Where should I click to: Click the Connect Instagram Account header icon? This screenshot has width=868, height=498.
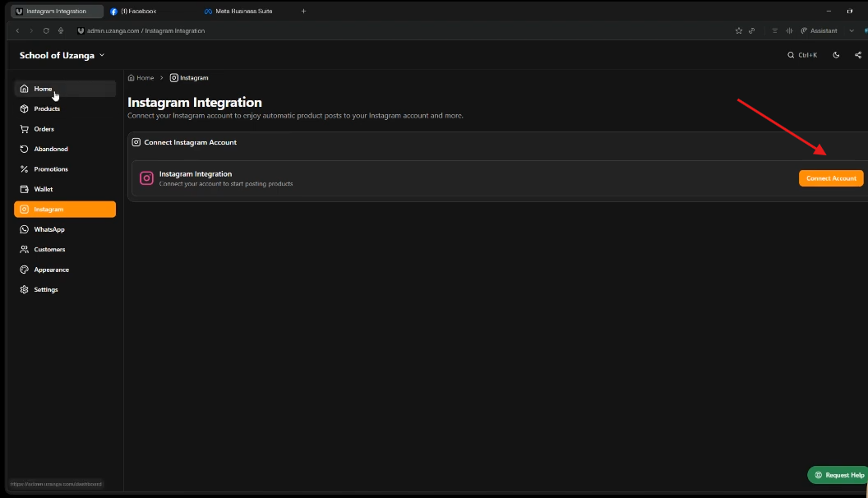[x=136, y=142]
